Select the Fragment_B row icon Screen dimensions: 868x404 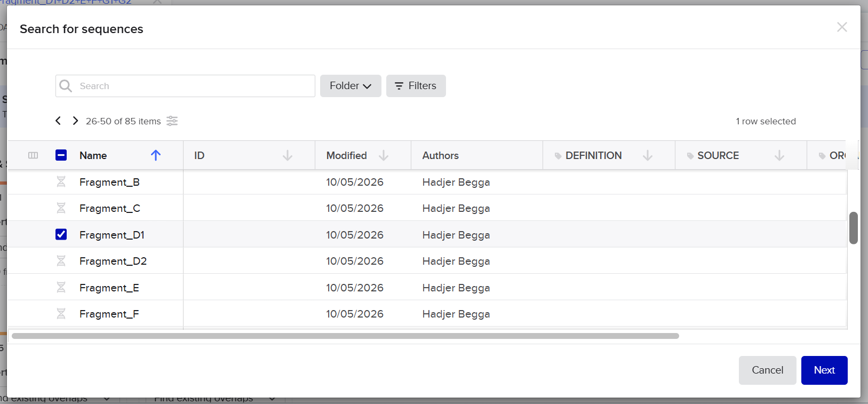coord(61,182)
